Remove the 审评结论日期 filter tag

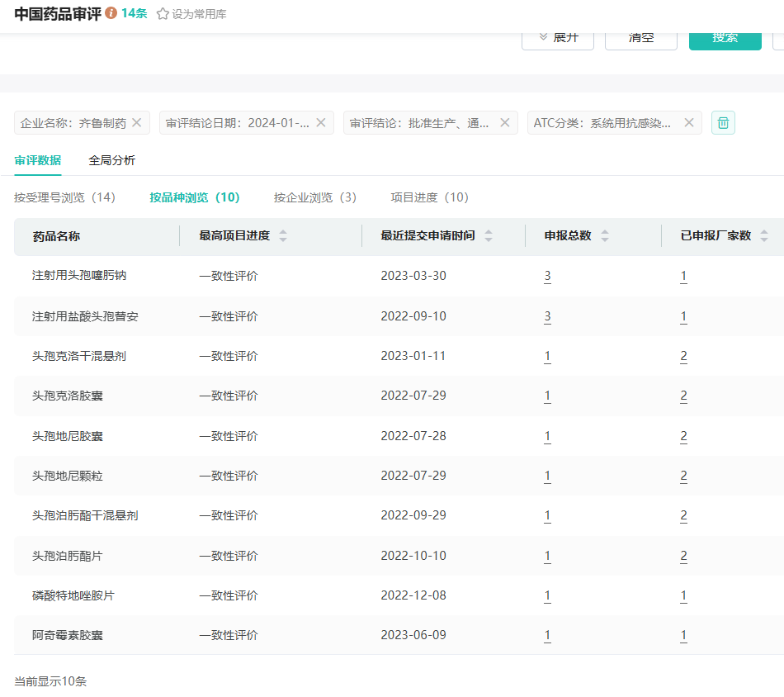[321, 122]
